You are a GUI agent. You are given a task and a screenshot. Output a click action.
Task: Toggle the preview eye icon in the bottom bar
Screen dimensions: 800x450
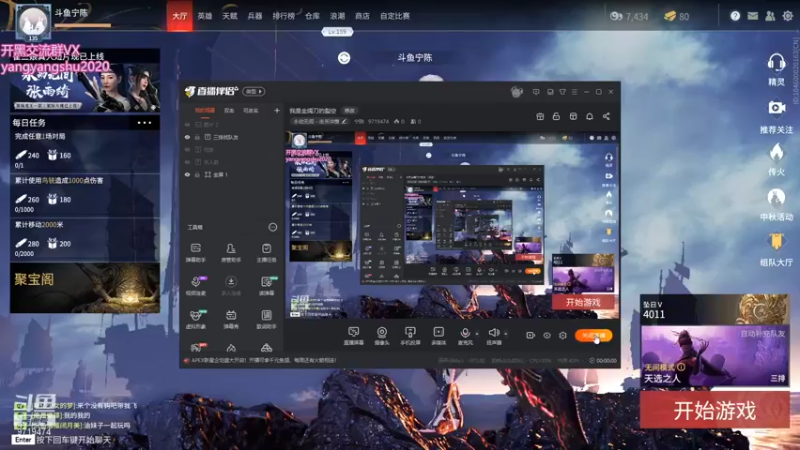coord(546,335)
